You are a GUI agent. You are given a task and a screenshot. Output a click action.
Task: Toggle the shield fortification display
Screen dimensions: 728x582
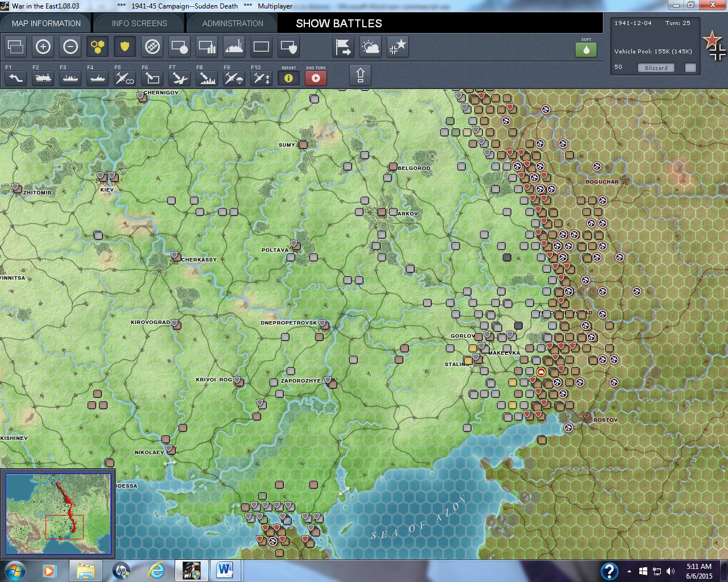tap(125, 47)
